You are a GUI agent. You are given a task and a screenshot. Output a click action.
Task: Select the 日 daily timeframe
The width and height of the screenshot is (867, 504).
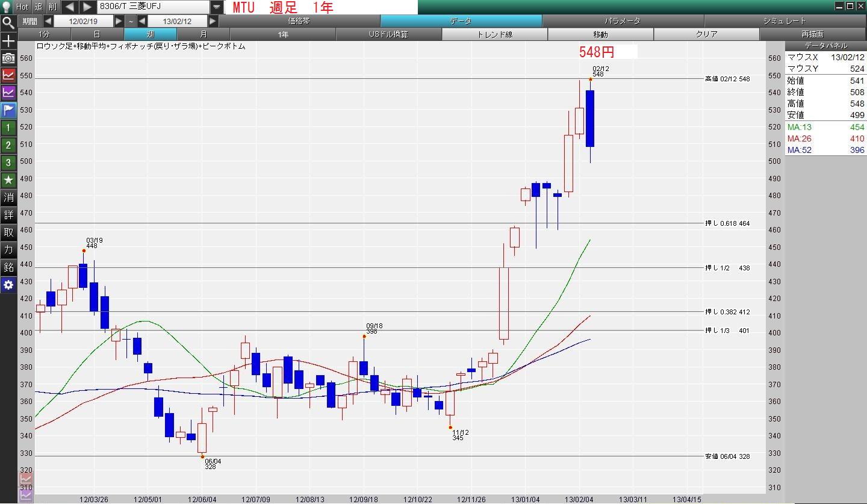(98, 34)
